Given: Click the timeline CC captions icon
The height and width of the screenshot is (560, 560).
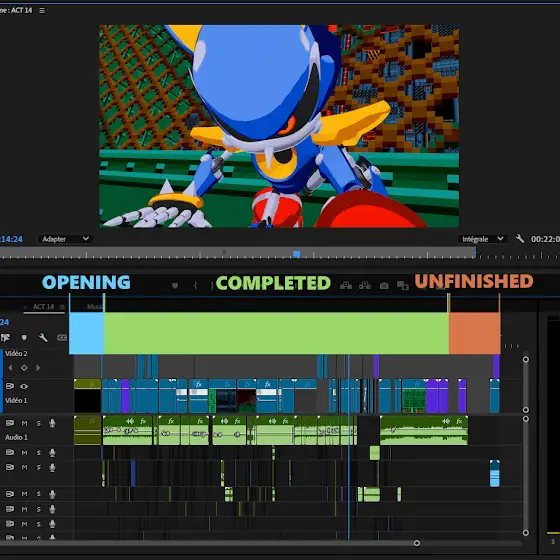Looking at the screenshot, I should coord(62,338).
